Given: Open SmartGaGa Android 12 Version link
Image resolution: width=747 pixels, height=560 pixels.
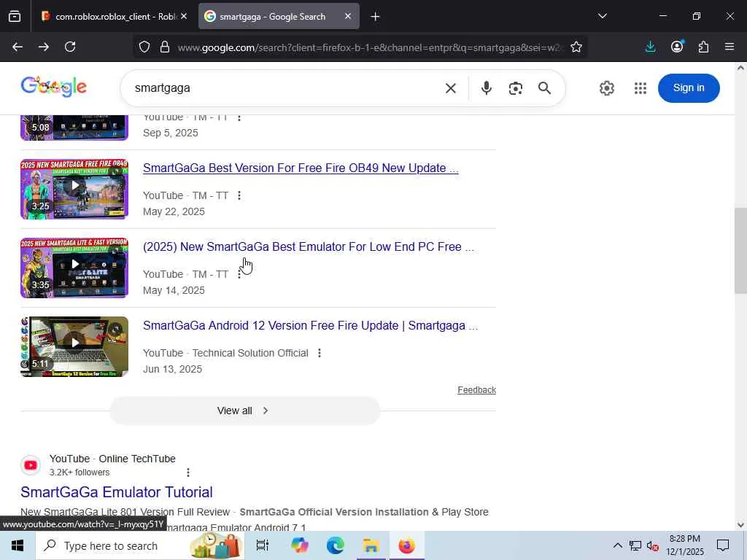Looking at the screenshot, I should click(310, 326).
